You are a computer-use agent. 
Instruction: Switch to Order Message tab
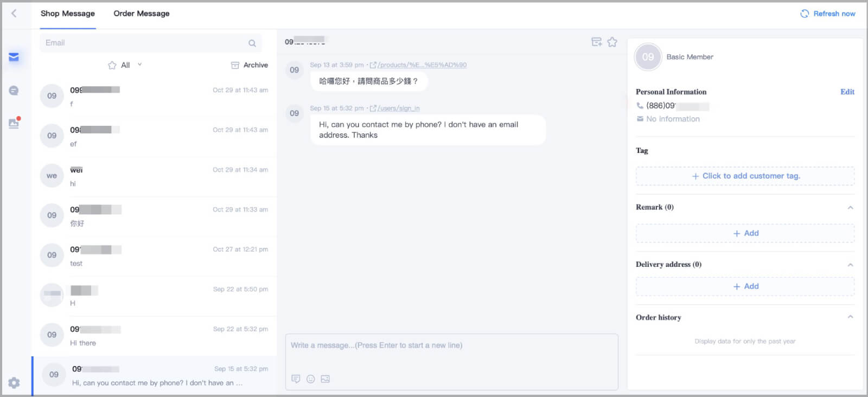(142, 14)
